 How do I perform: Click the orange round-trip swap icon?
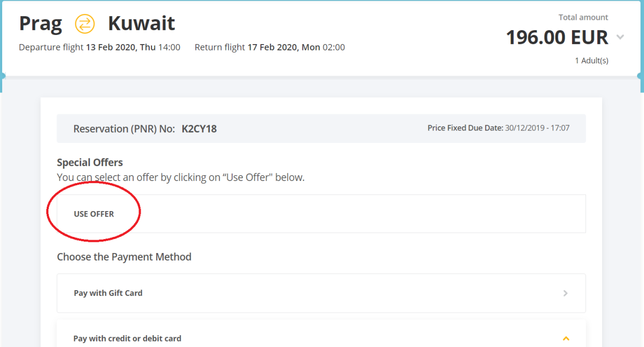tap(85, 24)
